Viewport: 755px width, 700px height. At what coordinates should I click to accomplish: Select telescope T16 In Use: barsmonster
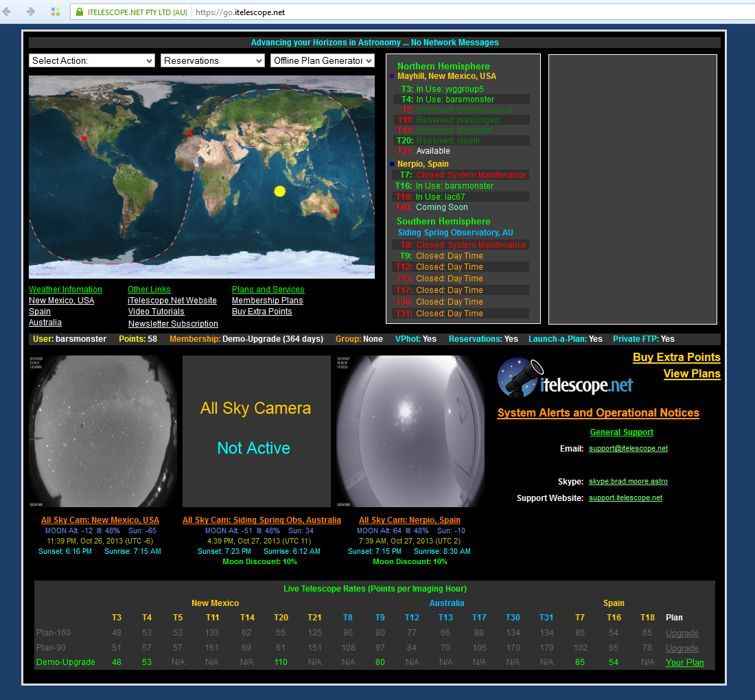pyautogui.click(x=445, y=186)
